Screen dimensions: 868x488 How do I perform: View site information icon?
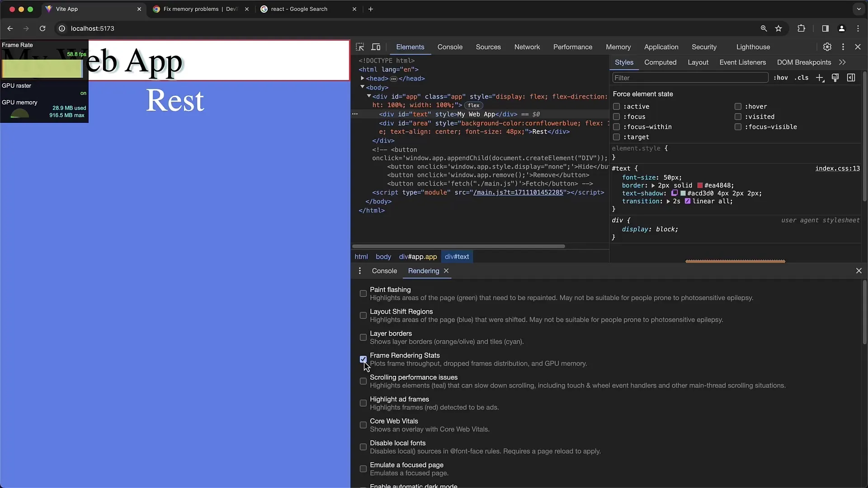(x=62, y=28)
